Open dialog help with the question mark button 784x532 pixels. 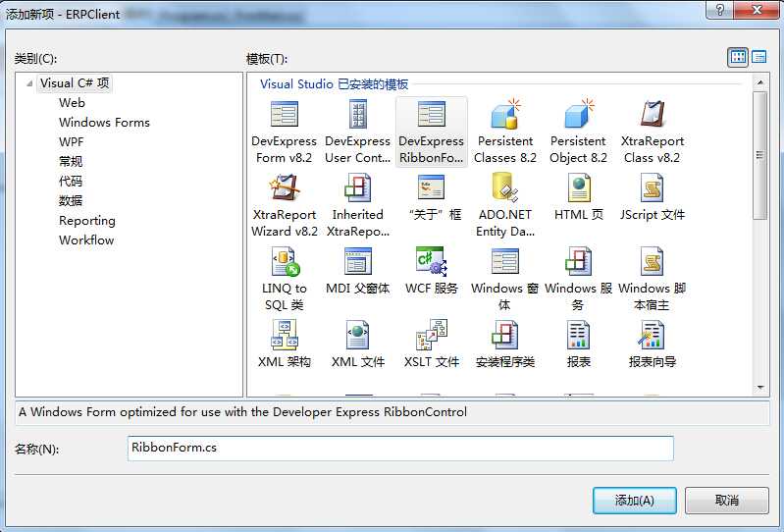[x=720, y=10]
